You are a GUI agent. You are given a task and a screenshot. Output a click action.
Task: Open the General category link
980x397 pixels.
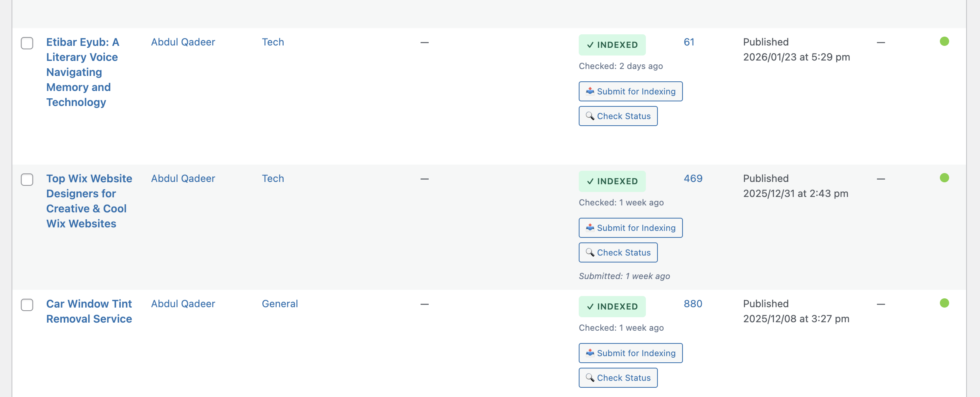[280, 304]
